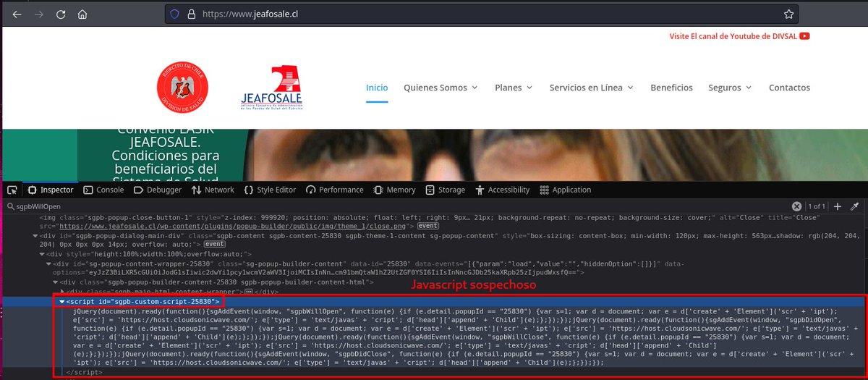Open the Beneficios page
The width and height of the screenshot is (868, 380).
point(671,88)
